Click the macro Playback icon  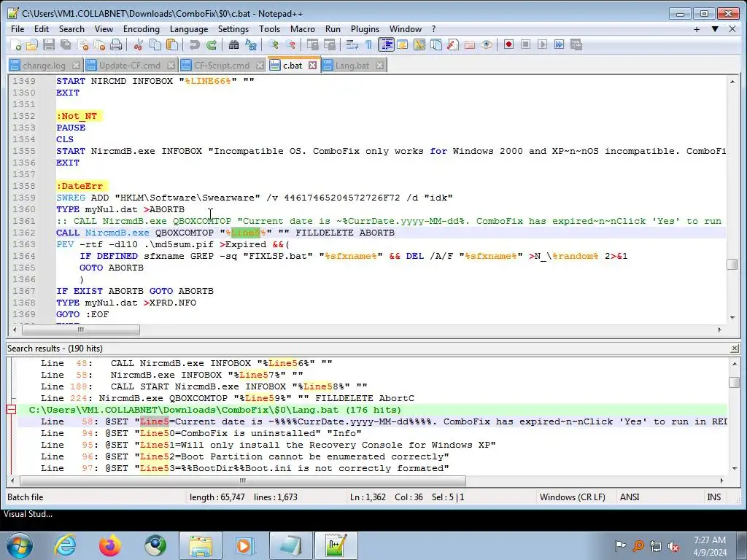[x=542, y=44]
